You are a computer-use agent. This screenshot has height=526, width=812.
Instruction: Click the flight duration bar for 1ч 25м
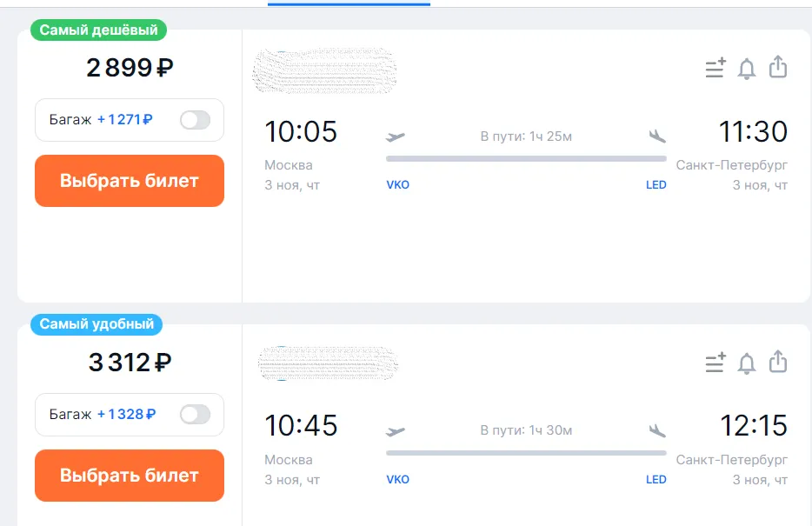pos(526,158)
